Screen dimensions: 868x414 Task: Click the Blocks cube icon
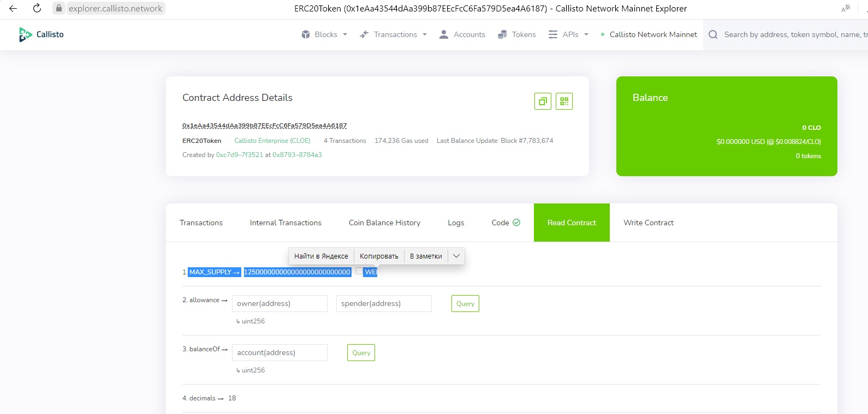(306, 34)
